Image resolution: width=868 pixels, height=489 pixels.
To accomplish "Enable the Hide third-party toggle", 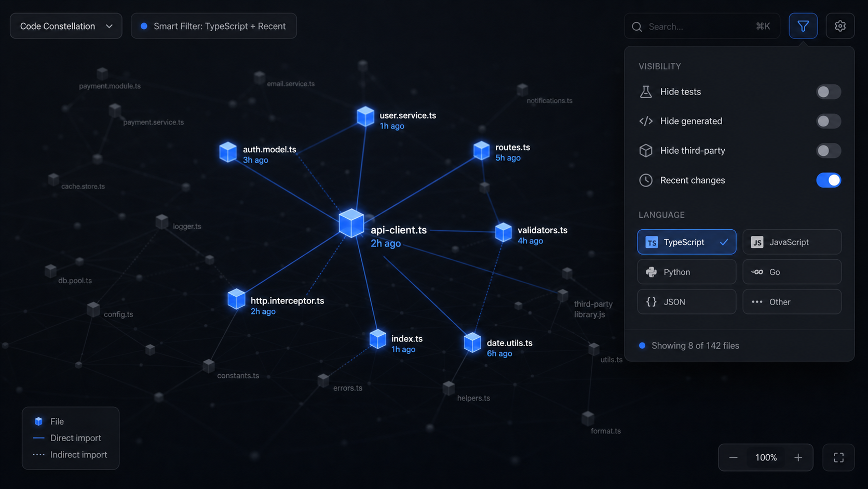I will tap(828, 151).
